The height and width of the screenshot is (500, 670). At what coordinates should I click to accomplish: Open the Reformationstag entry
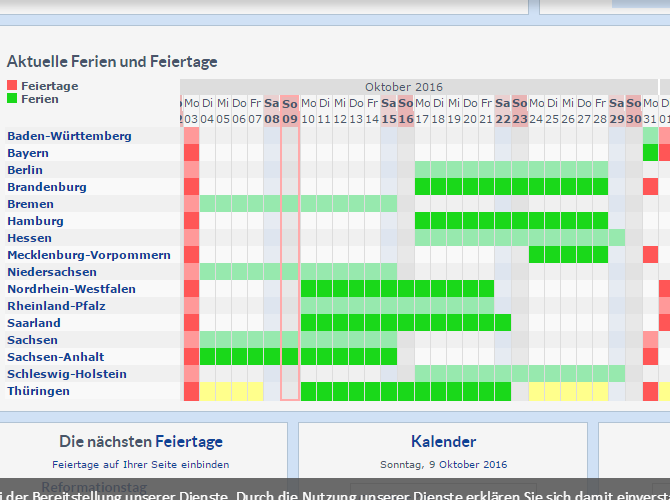94,486
